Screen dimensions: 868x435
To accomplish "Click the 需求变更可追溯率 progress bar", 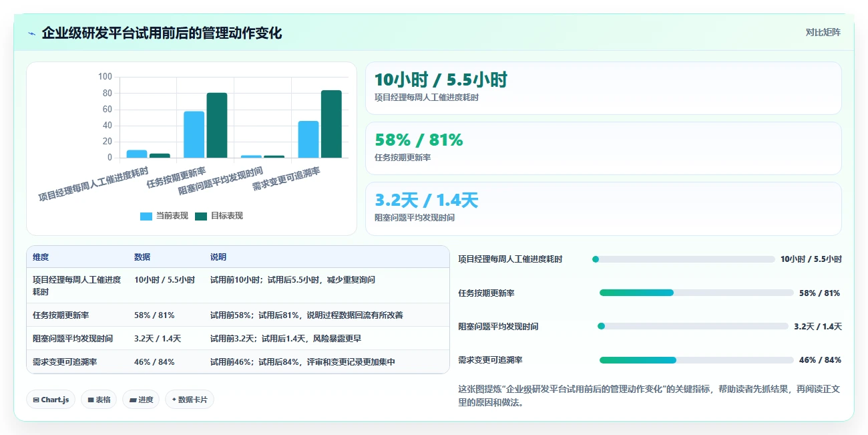I will (696, 360).
